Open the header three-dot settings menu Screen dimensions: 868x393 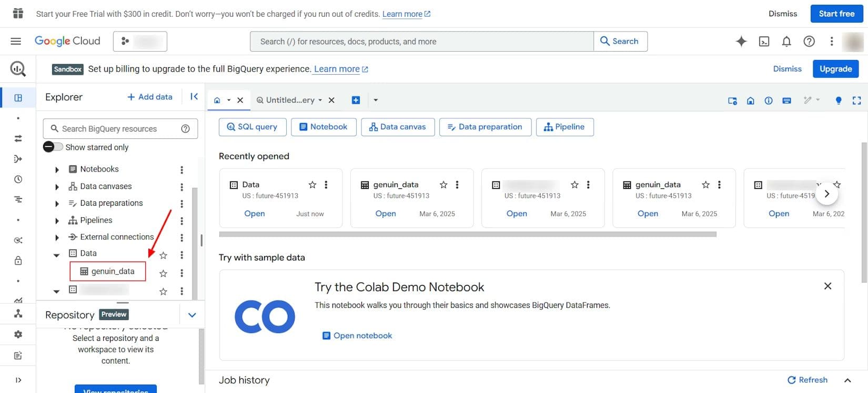point(832,41)
